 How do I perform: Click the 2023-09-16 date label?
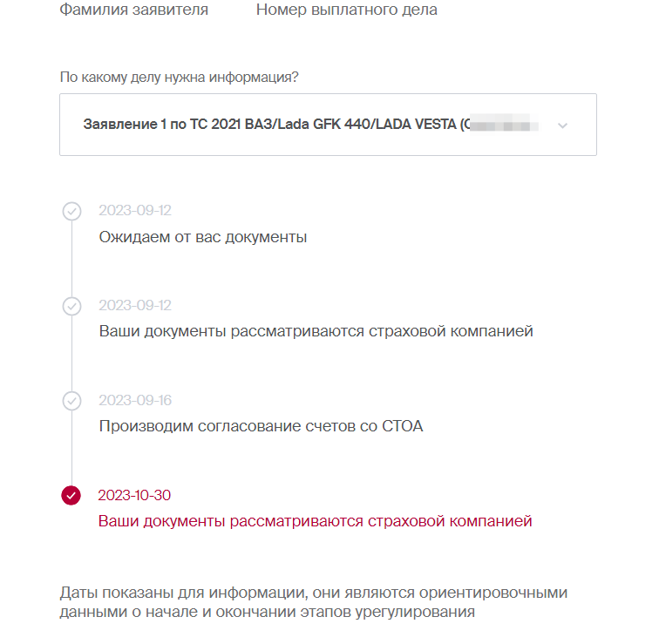pyautogui.click(x=135, y=400)
